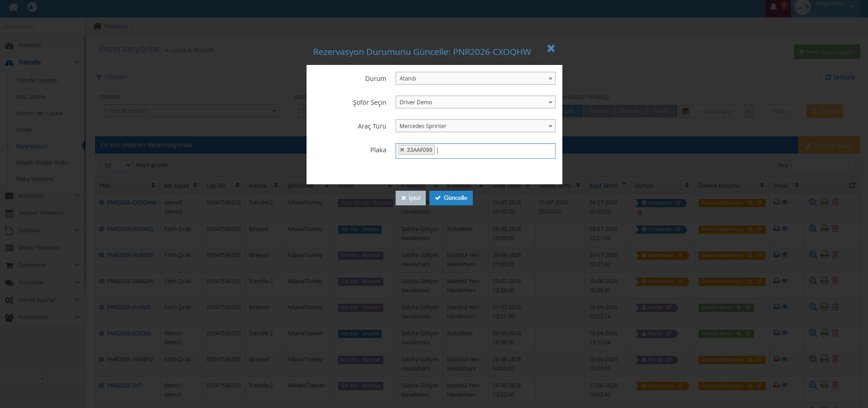Image resolution: width=868 pixels, height=408 pixels.
Task: Click the Uygula filter button
Action: point(825,111)
